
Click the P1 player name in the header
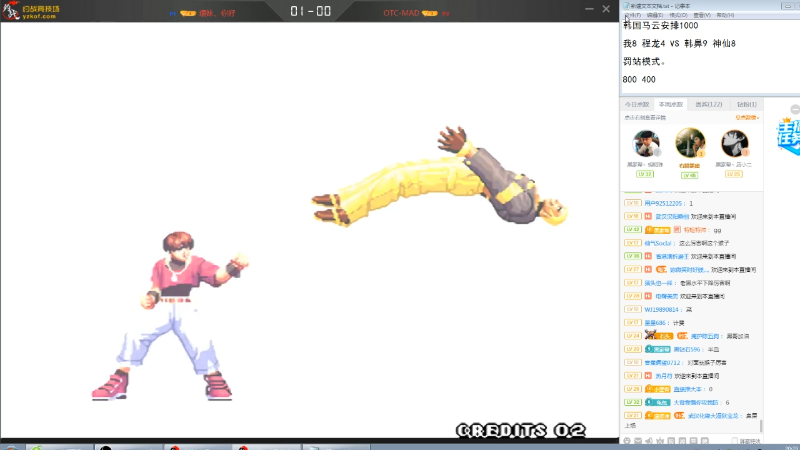[x=217, y=13]
